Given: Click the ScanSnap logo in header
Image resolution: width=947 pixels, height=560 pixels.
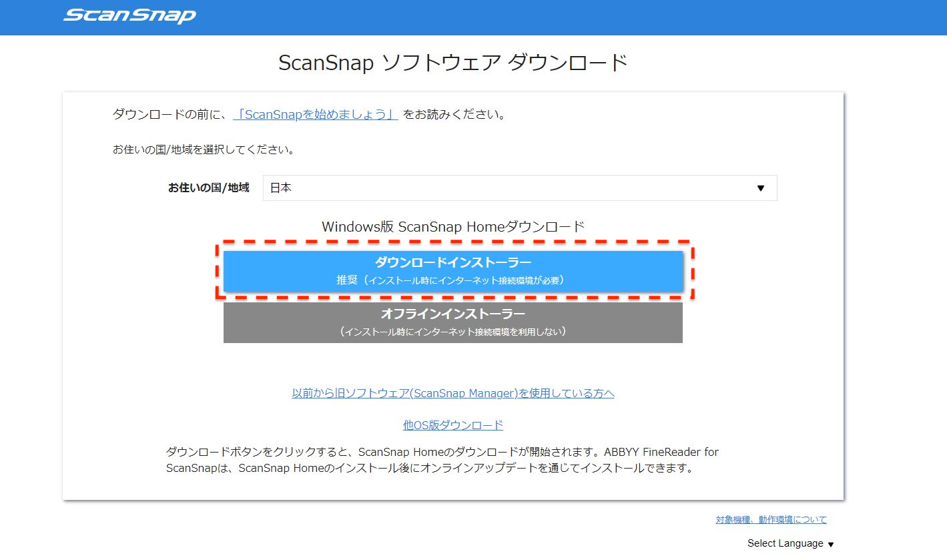Looking at the screenshot, I should [129, 15].
